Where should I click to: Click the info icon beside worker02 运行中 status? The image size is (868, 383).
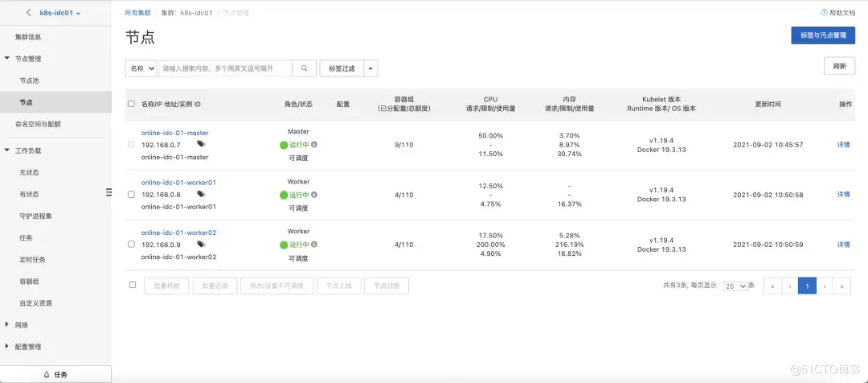(x=314, y=245)
